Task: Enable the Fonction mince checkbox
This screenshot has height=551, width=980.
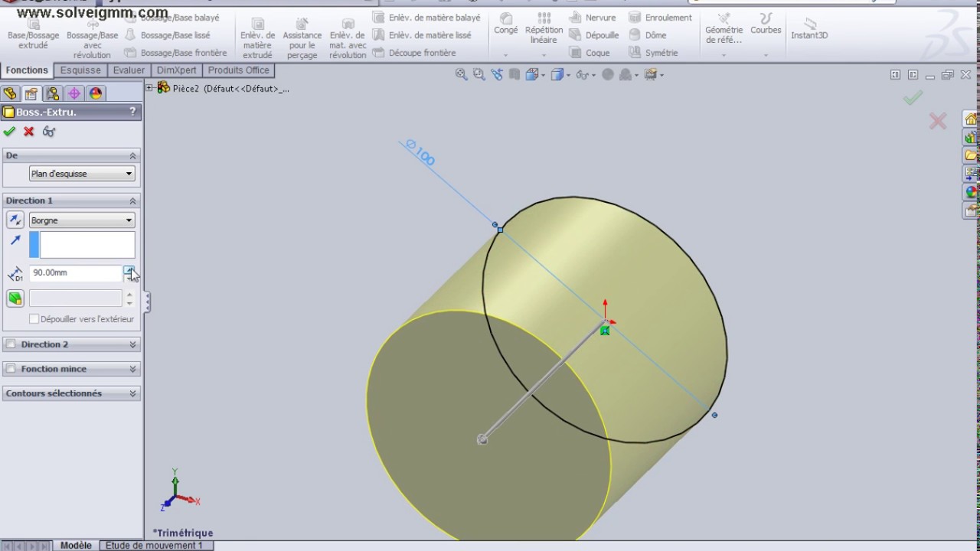Action: coord(11,369)
